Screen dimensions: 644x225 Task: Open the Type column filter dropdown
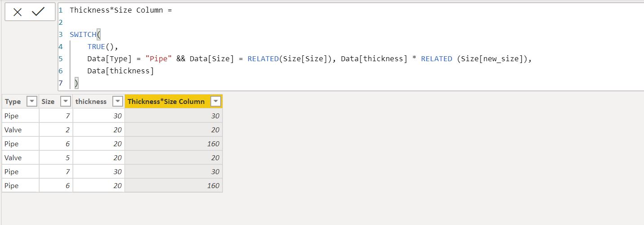pos(32,102)
